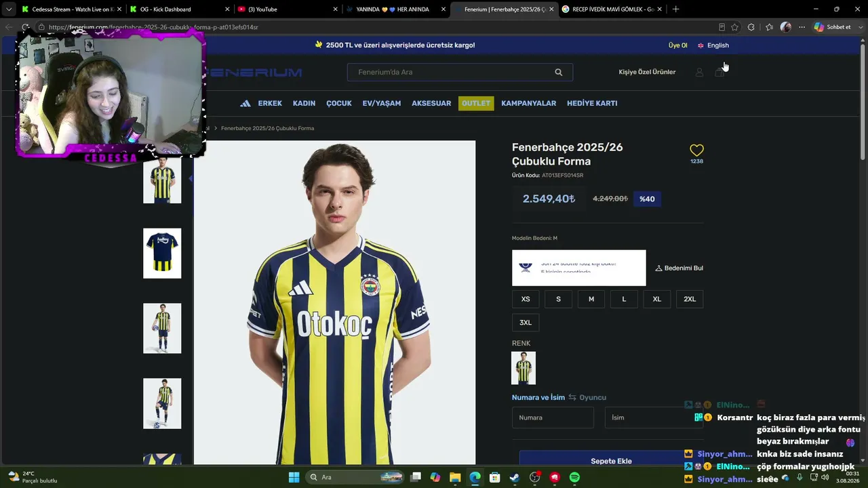Open Spotify from the taskbar

coord(574,477)
